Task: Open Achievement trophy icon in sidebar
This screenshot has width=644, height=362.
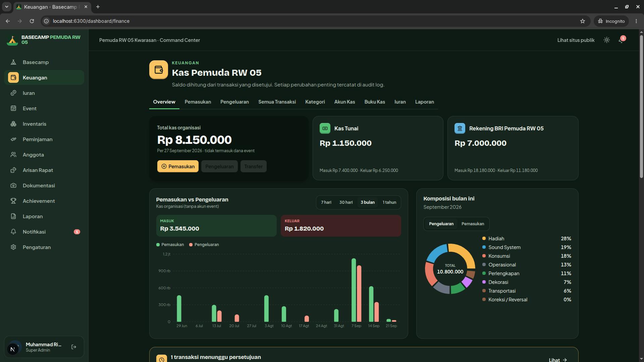Action: 13,201
